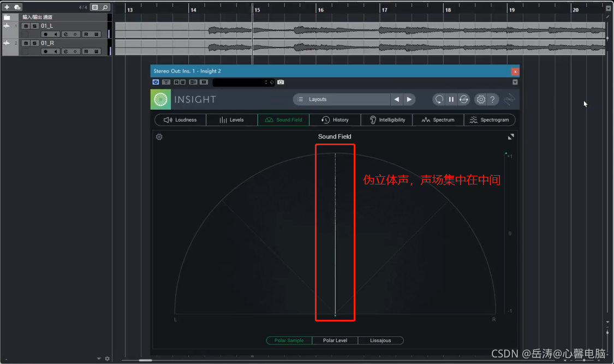
Task: Click timeline ruler at bar 17
Action: point(384,10)
